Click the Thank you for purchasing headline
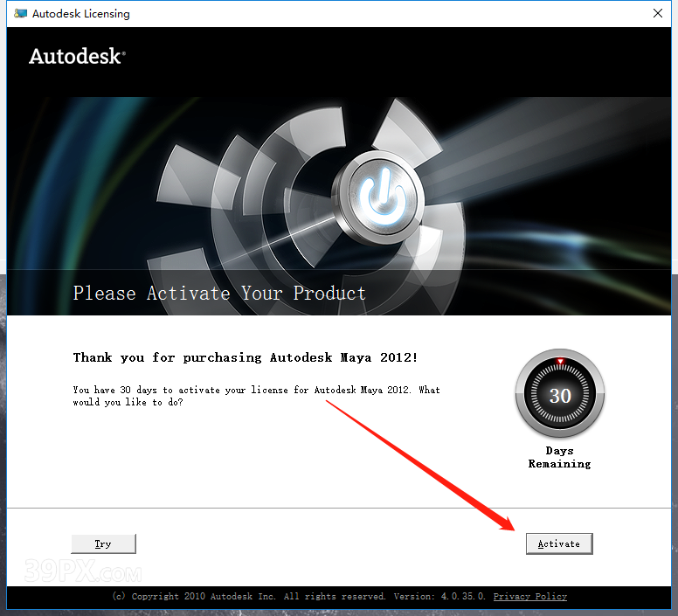The width and height of the screenshot is (678, 616). [x=246, y=357]
